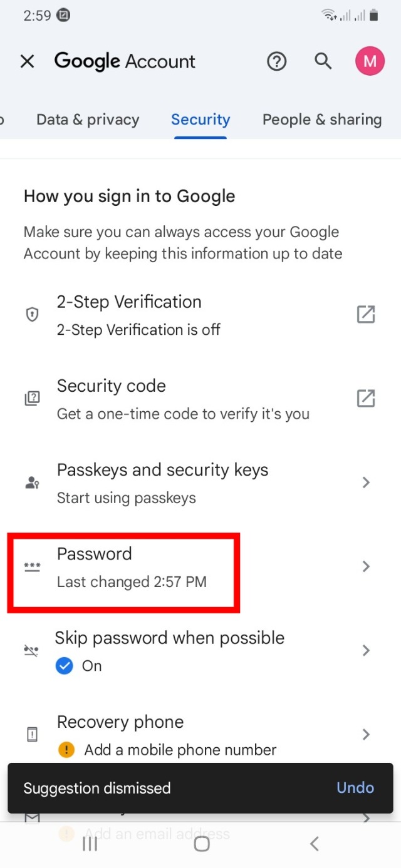Expand Skip password when possible chevron
This screenshot has height=868, width=401.
tap(367, 651)
